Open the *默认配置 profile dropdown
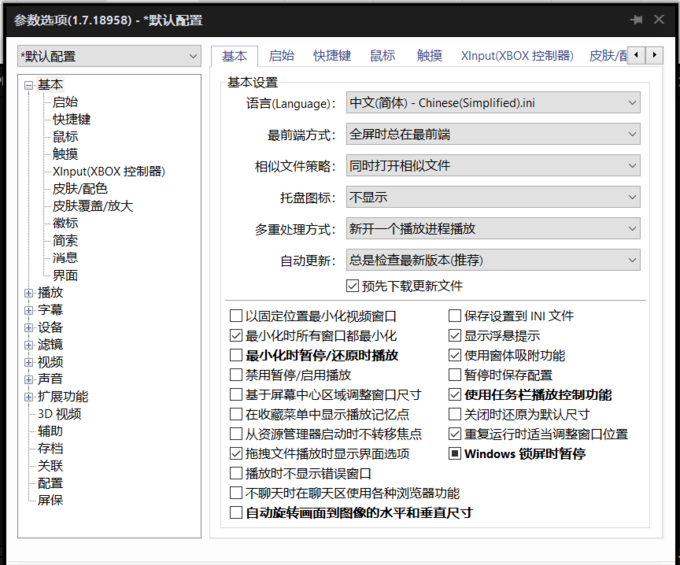 pos(109,57)
